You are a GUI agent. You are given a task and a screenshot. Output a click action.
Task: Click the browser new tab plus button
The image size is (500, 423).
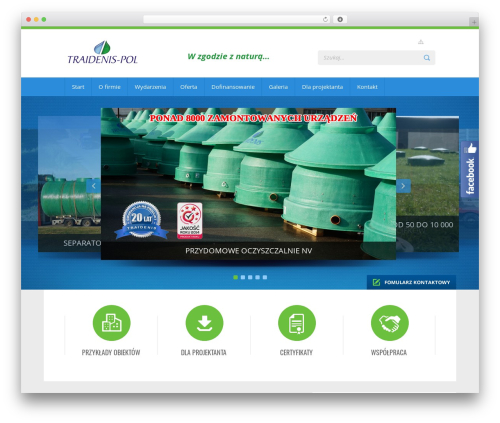[474, 22]
